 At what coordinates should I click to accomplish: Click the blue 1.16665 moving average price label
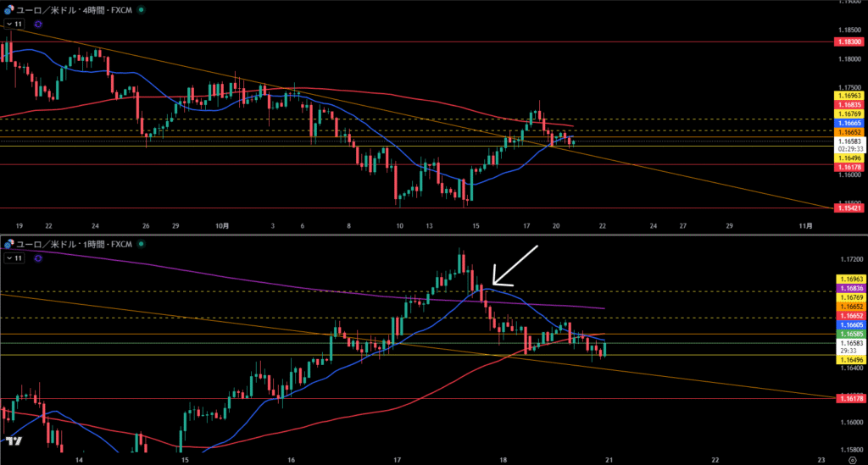(850, 123)
